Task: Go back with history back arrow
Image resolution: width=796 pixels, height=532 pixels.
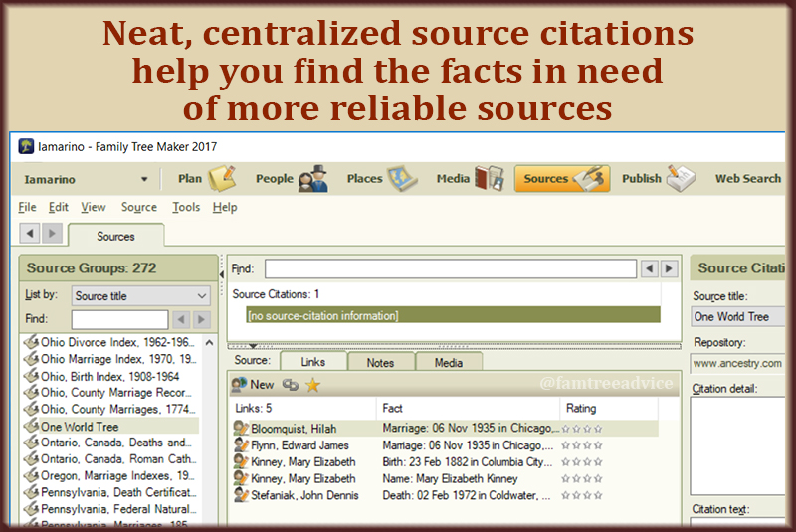Action: click(30, 234)
